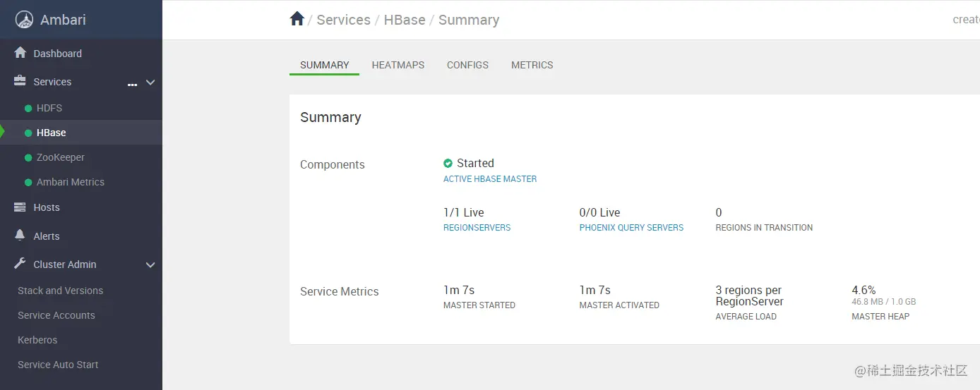
Task: Click the Services briefcase icon
Action: (x=20, y=81)
